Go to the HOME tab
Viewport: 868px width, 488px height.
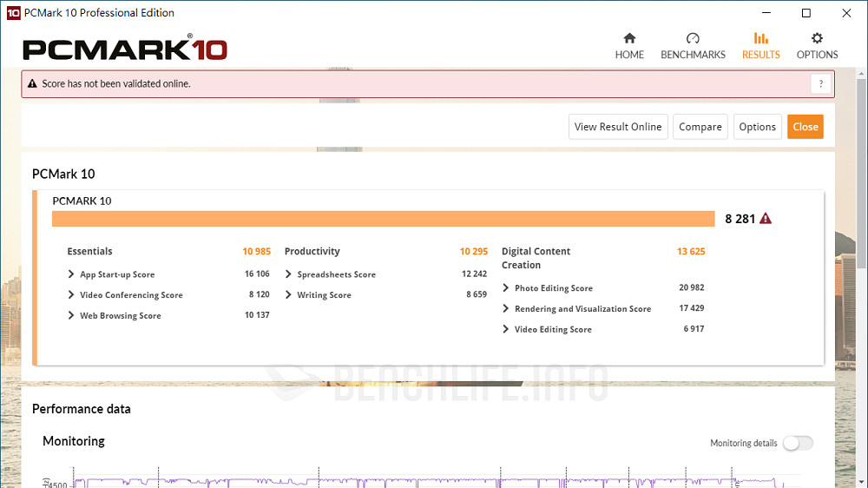[629, 46]
